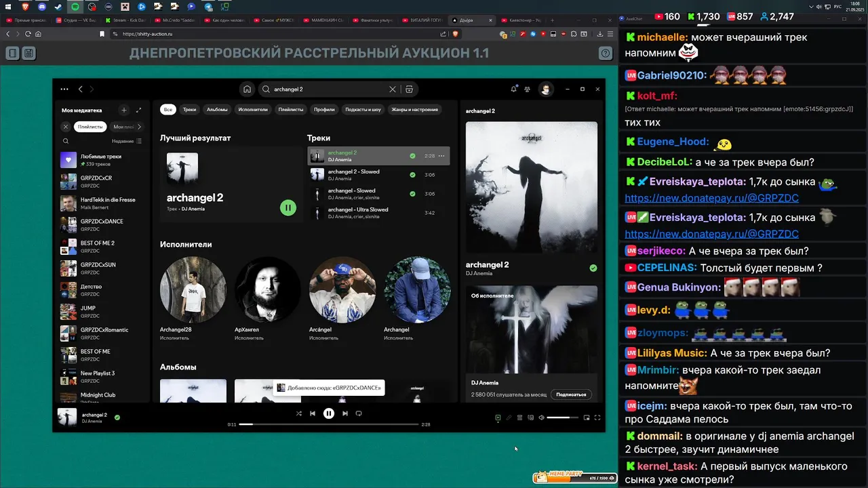Image resolution: width=868 pixels, height=488 pixels.
Task: Bookmark this page in browser toolbar
Action: 102,34
